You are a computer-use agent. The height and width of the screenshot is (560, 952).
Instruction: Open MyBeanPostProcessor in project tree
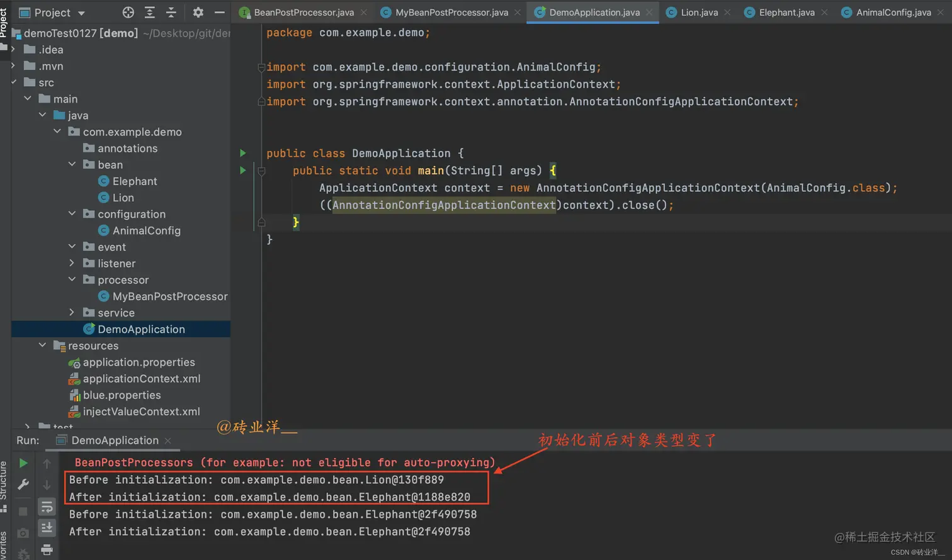[163, 296]
